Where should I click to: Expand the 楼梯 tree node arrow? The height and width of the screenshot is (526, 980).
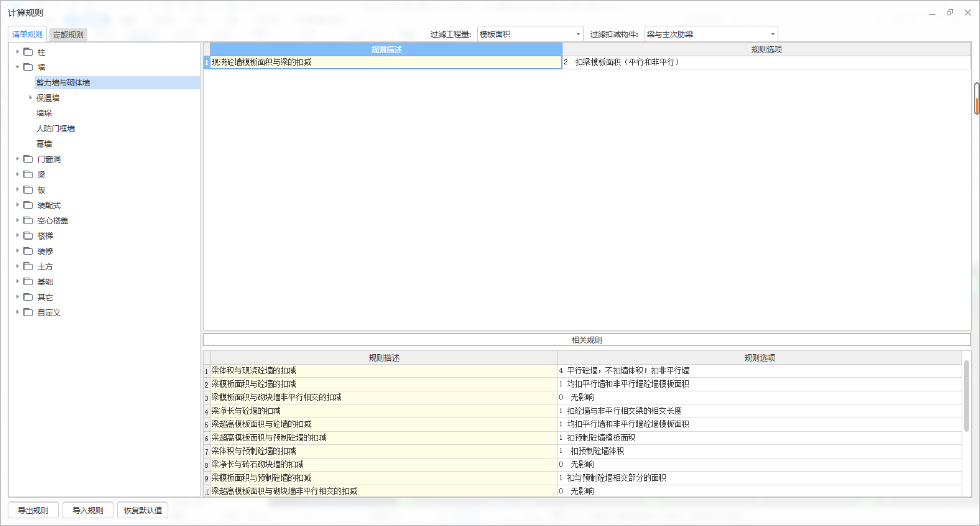click(17, 235)
